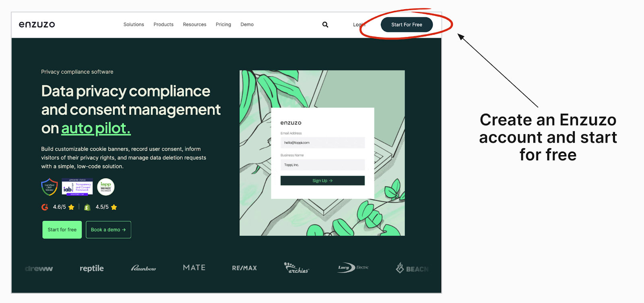Click the archies customer logo
Screen dimensions: 644x303
[296, 268]
